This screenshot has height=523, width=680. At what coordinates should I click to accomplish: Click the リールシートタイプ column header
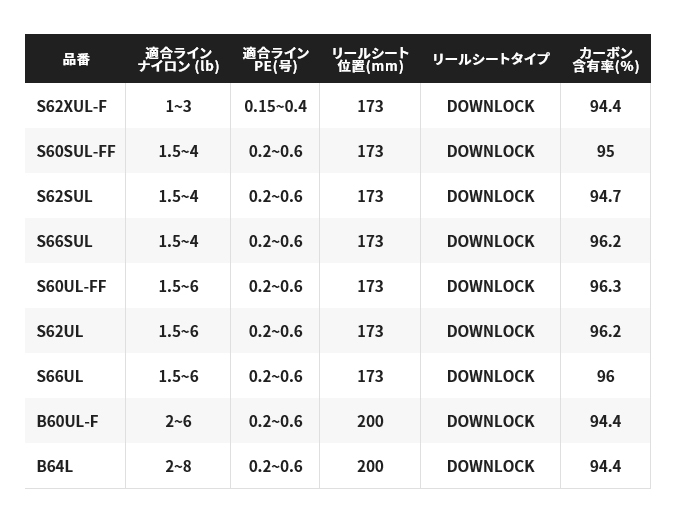[490, 59]
